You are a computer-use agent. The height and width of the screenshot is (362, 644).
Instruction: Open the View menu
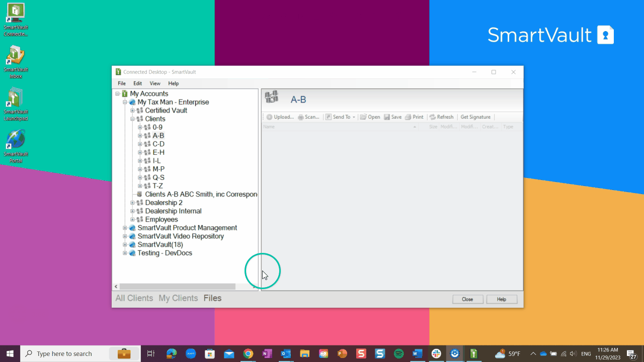click(155, 83)
